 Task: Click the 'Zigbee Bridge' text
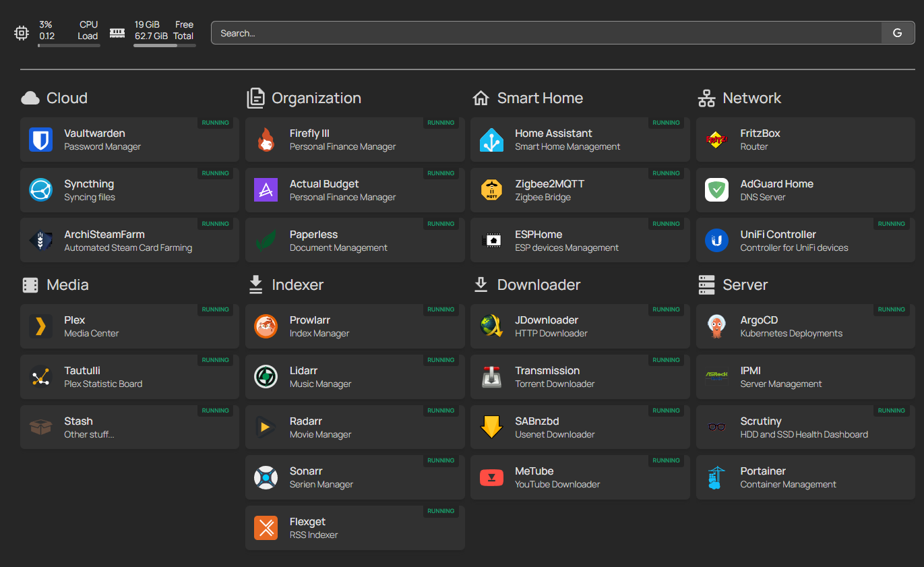543,198
